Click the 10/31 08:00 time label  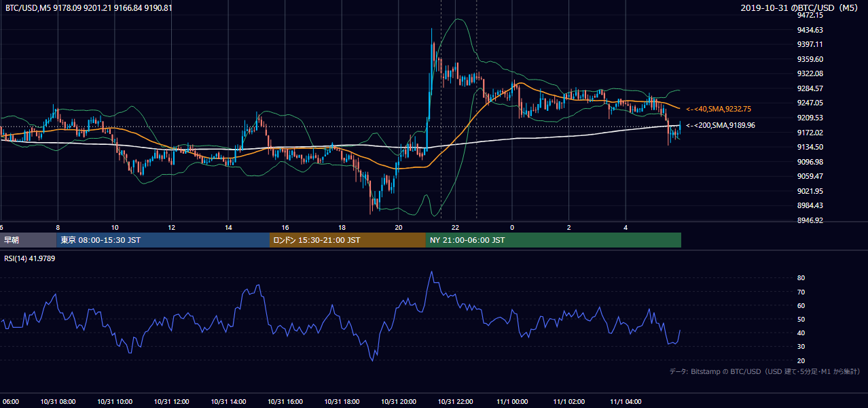[58, 401]
